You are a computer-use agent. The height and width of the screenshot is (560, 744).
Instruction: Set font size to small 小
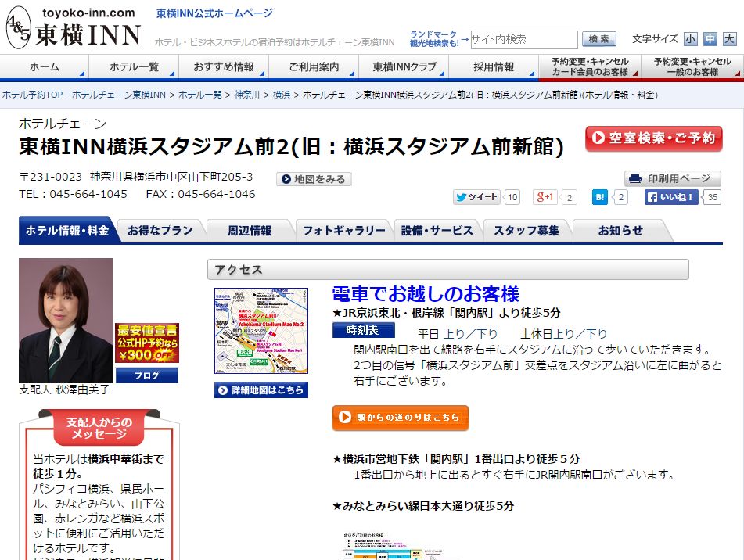690,39
